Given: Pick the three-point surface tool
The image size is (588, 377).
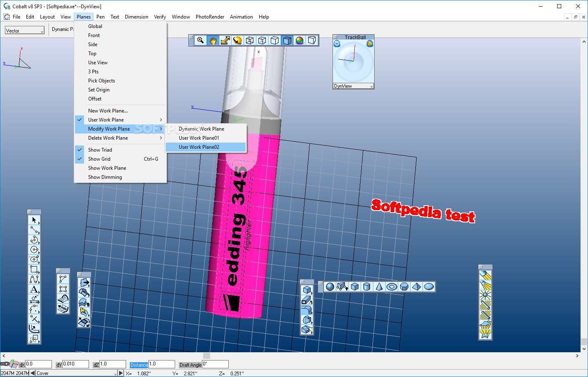Looking at the screenshot, I should pyautogui.click(x=63, y=279).
